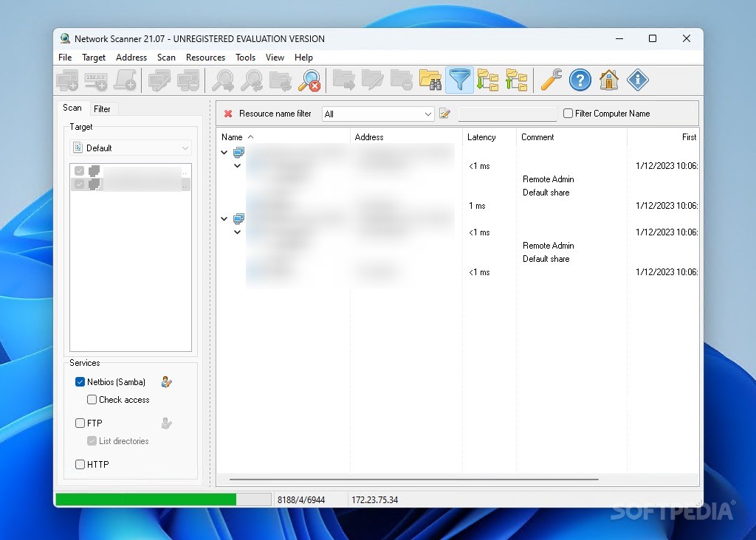This screenshot has width=756, height=540.
Task: Click the start scan magnifier icon
Action: coord(223,80)
